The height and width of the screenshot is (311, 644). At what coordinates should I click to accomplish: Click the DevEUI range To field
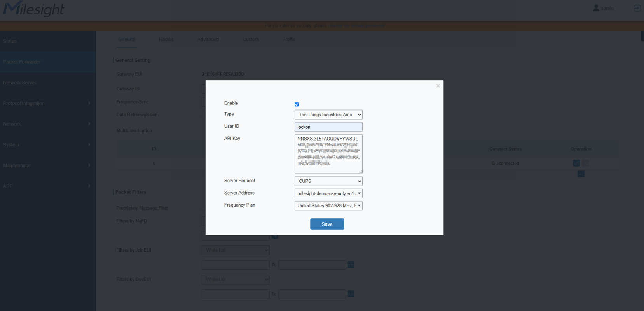pyautogui.click(x=312, y=294)
